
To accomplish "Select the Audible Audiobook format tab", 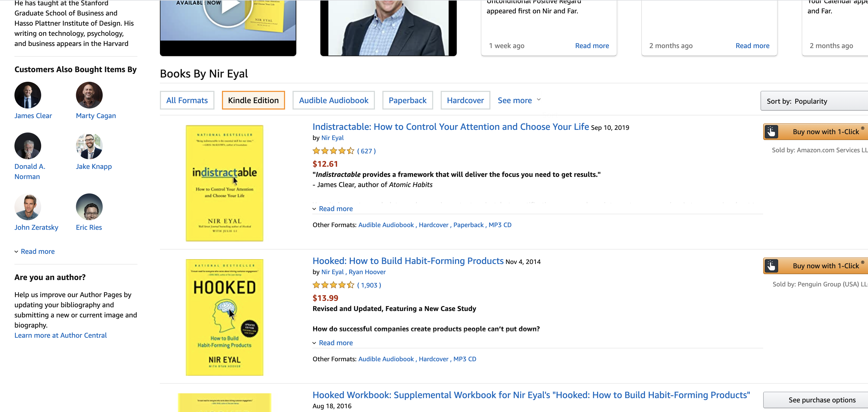I will coord(333,100).
